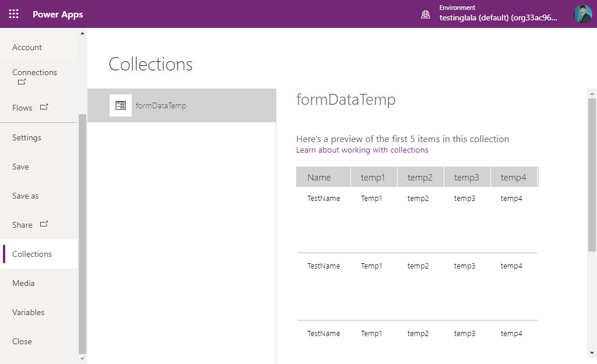Open the Media section
Screen dimensions: 597x364
(39, 283)
